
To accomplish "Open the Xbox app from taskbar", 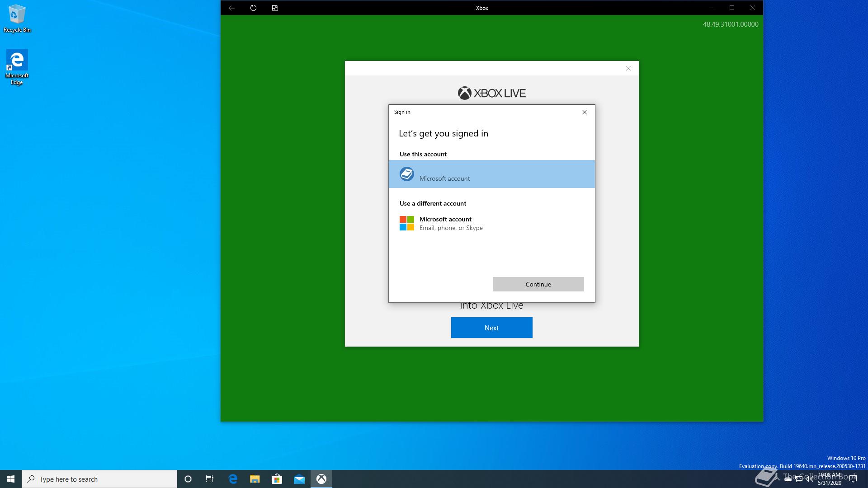I will click(x=321, y=479).
